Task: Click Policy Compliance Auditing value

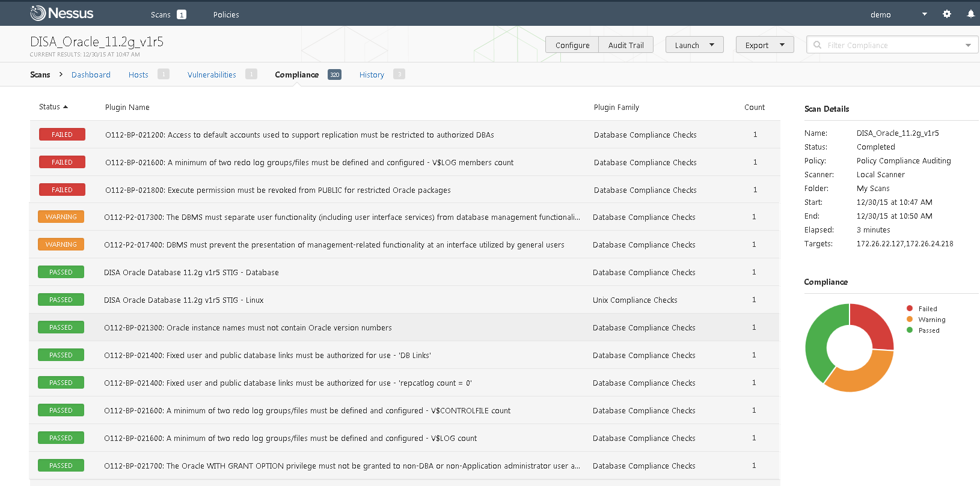Action: 904,160
